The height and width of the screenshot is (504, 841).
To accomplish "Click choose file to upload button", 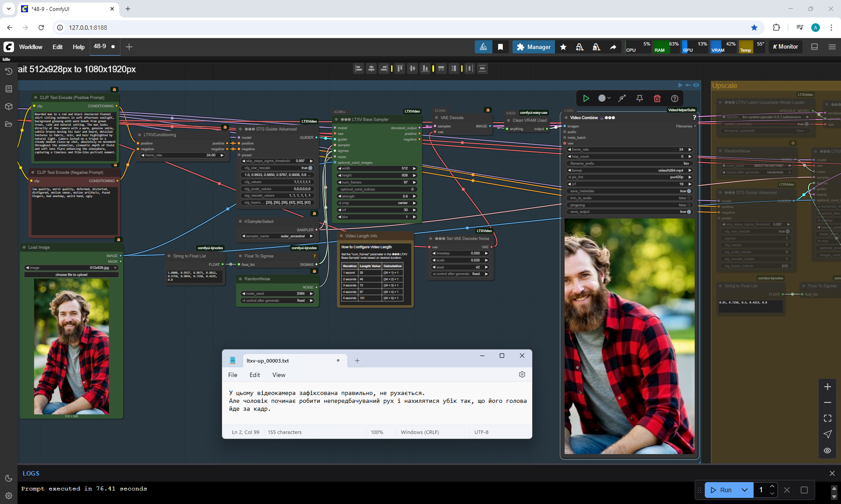I will pos(71,275).
